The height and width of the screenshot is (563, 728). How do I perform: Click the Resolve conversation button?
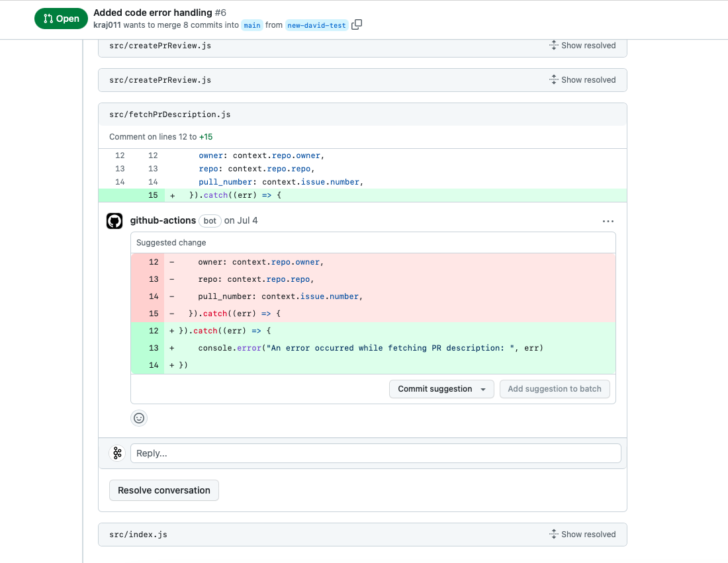coord(163,490)
